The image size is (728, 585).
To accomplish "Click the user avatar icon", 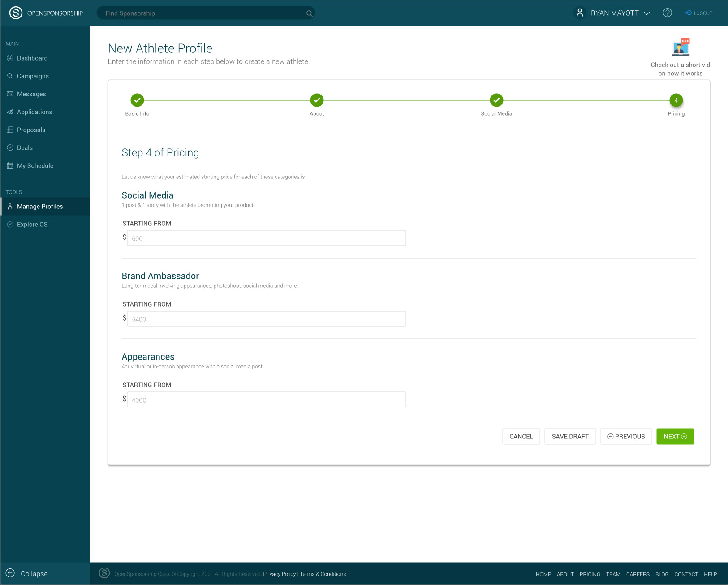I will pos(580,13).
